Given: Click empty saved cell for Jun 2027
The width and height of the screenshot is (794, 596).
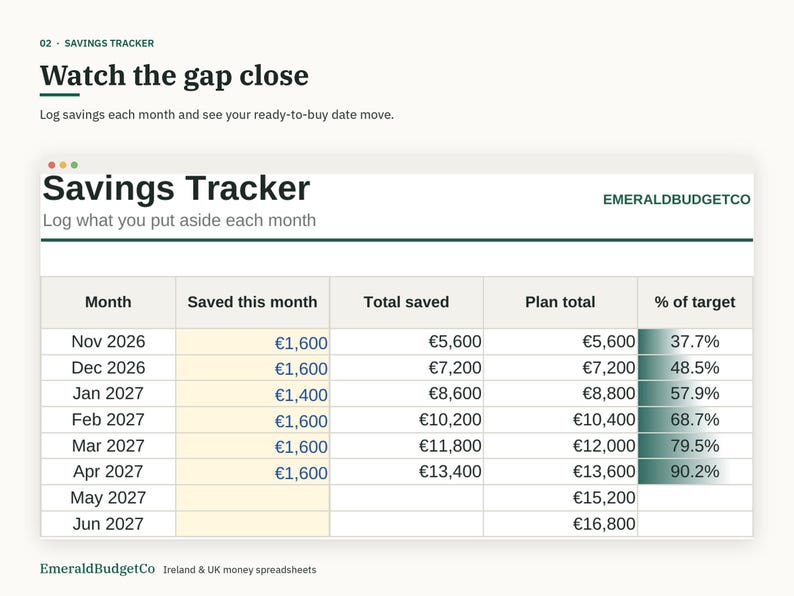Looking at the screenshot, I should tap(252, 524).
